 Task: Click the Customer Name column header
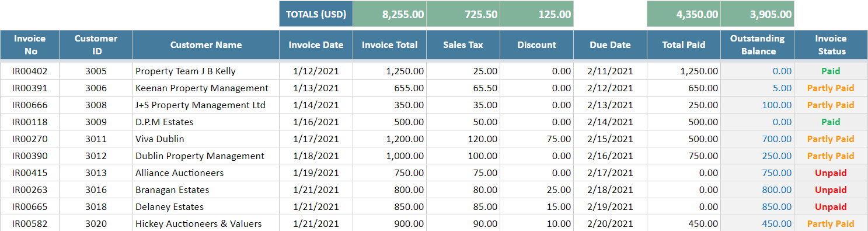tap(206, 45)
